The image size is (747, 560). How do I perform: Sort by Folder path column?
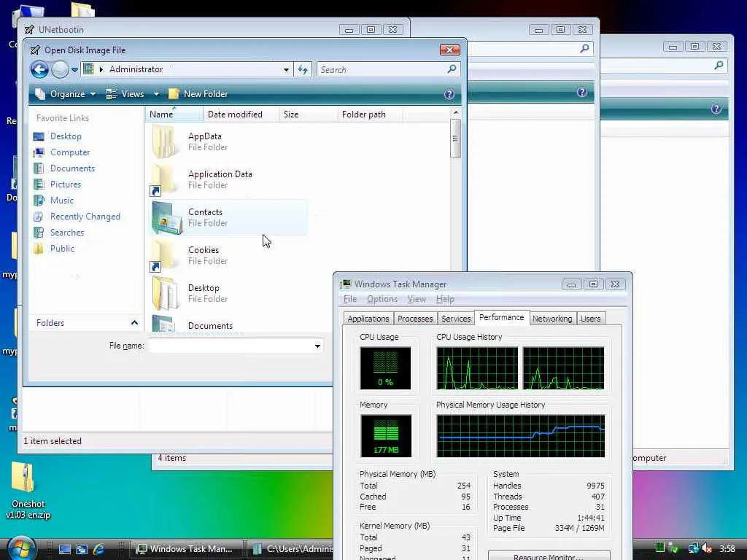[x=370, y=114]
